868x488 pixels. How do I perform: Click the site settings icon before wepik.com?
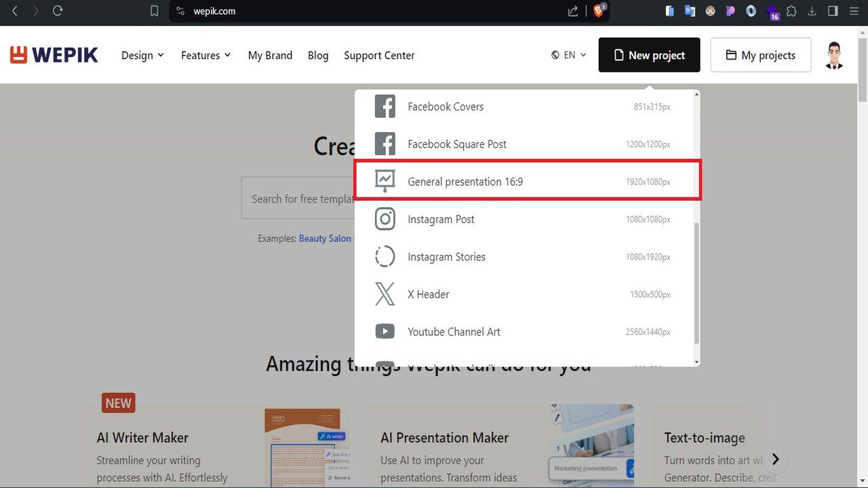(x=180, y=11)
